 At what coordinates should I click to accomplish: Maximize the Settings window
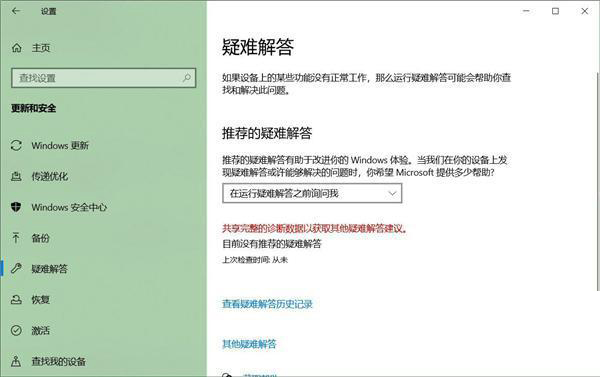[x=555, y=11]
